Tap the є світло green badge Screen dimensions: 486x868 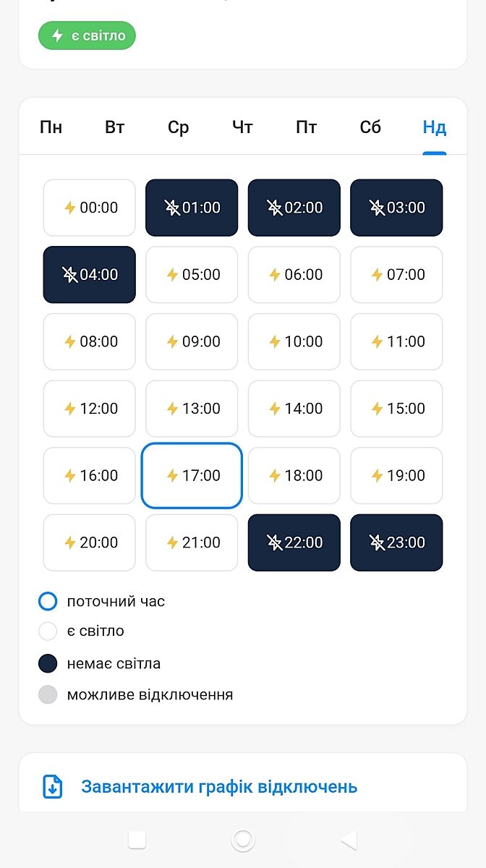click(x=87, y=35)
